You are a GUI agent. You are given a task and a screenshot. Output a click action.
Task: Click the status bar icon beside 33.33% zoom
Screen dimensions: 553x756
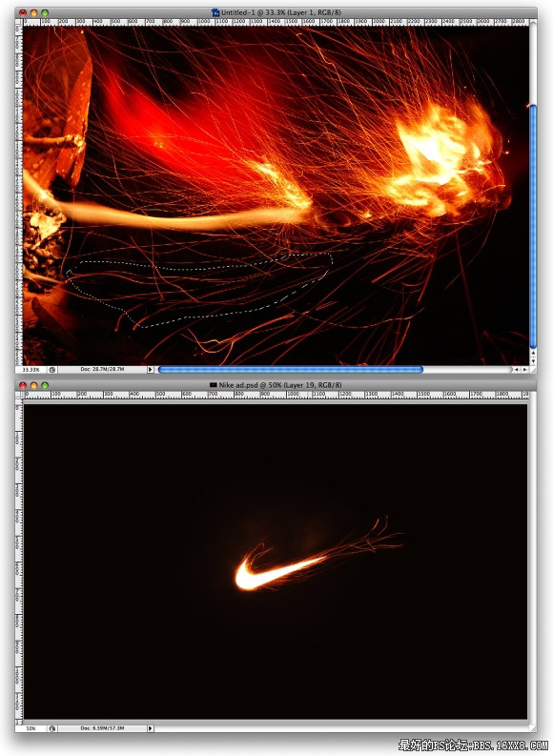pos(52,369)
